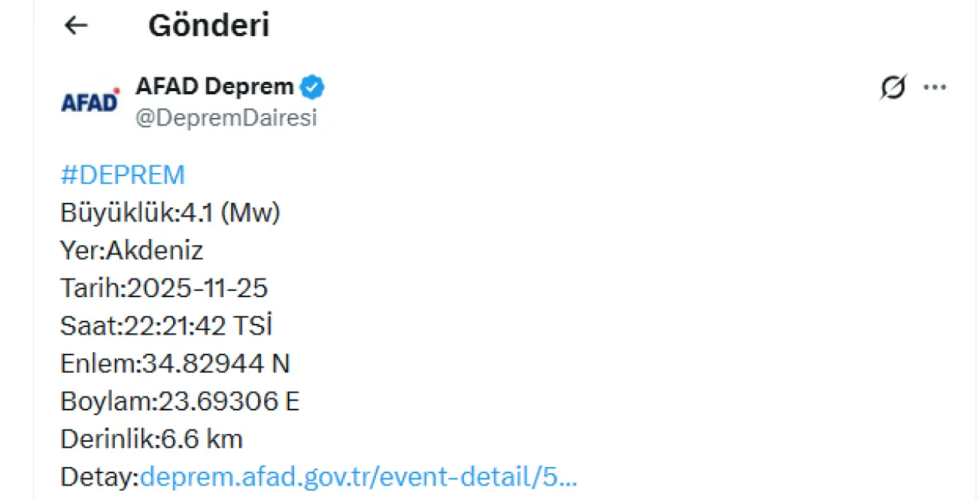980x500 pixels.
Task: Click the Detay: label text
Action: pyautogui.click(x=100, y=477)
